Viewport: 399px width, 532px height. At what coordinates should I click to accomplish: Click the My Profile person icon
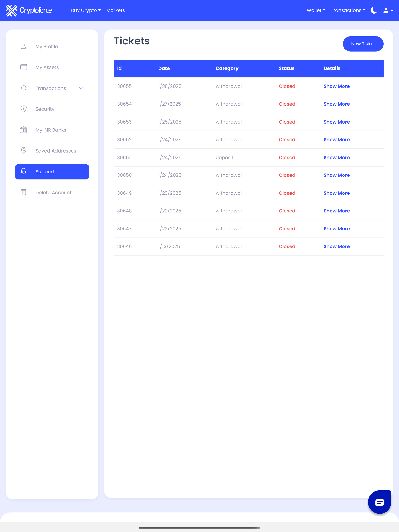point(24,46)
